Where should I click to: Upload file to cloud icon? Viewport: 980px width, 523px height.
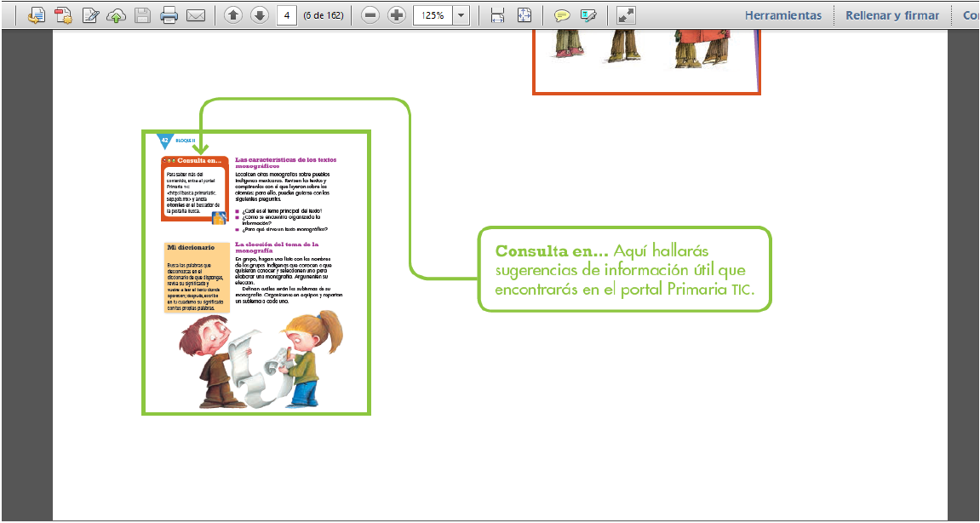point(117,15)
